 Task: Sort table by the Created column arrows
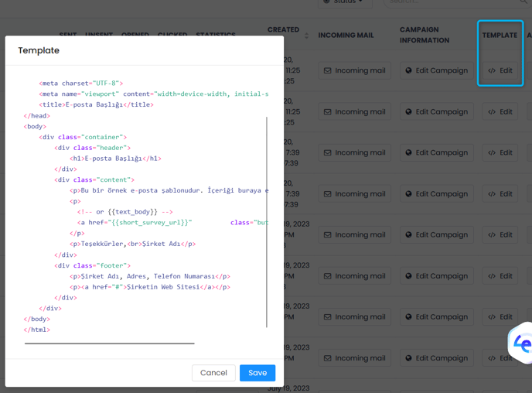(306, 36)
